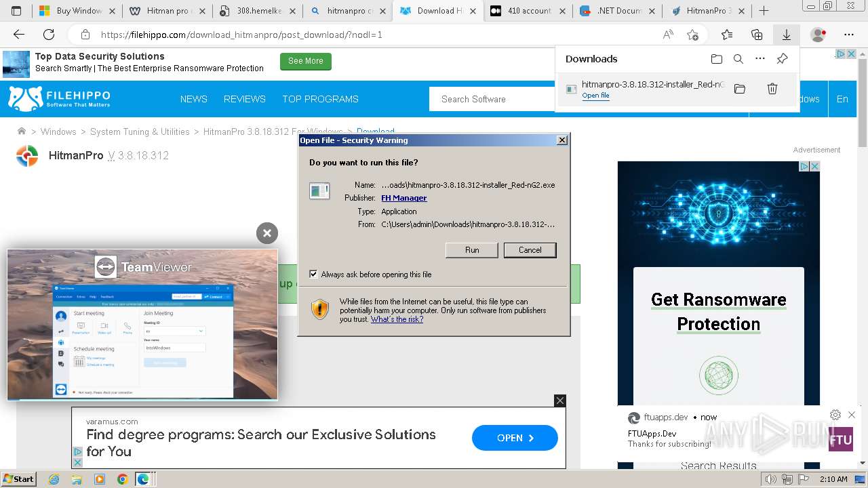The image size is (868, 488).
Task: Switch to .NET Documentation tab
Action: pyautogui.click(x=618, y=11)
